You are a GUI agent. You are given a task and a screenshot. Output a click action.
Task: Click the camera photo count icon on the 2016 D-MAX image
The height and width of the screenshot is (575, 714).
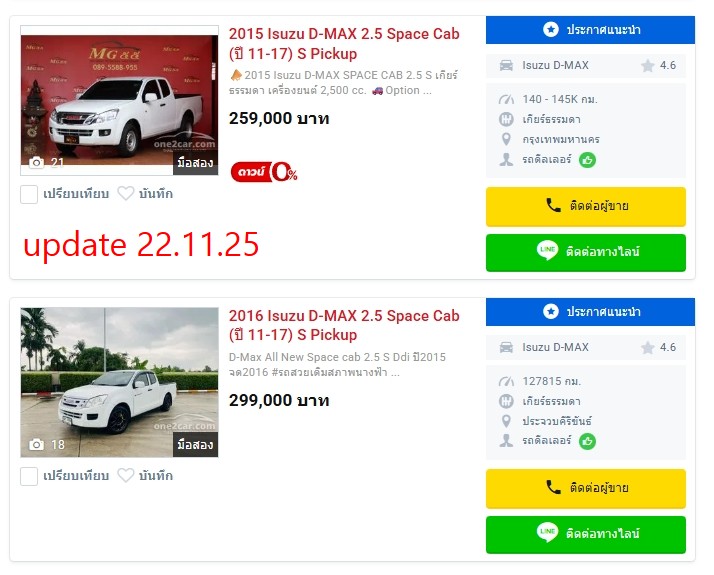click(x=36, y=444)
